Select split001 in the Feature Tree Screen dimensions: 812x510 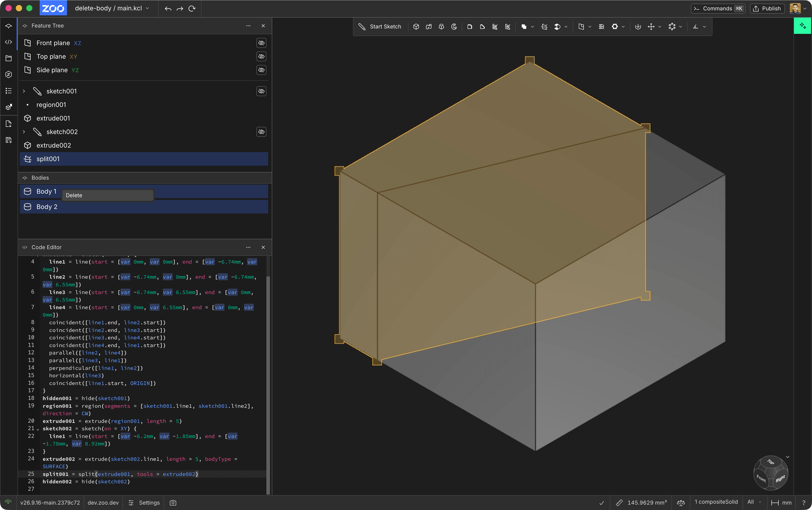tap(144, 159)
